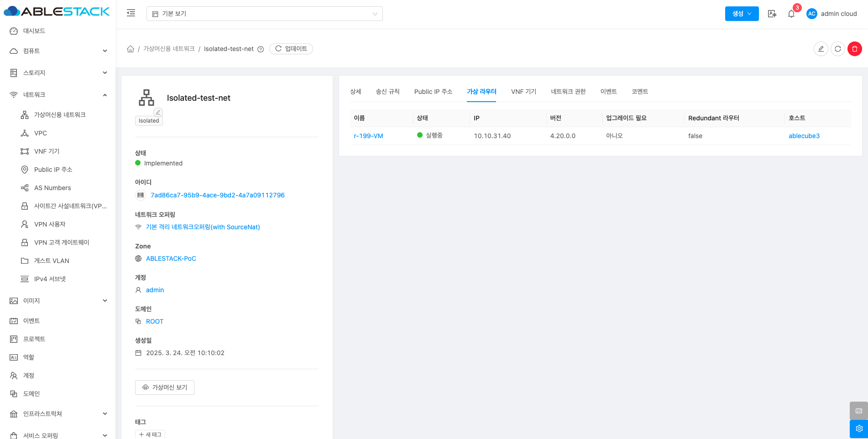Open the settings gear icon at bottom right

(x=858, y=429)
